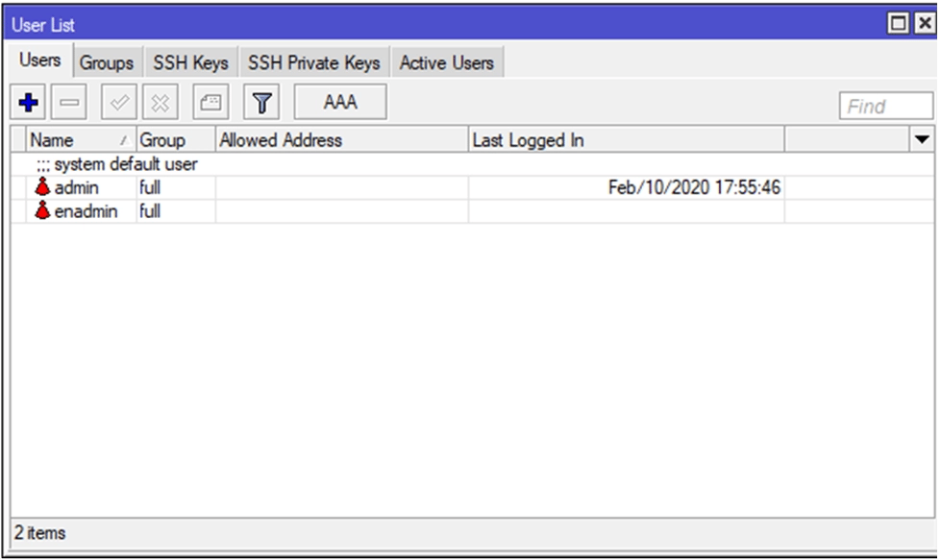The width and height of the screenshot is (941, 560).
Task: Maximize the User List window
Action: tap(898, 23)
